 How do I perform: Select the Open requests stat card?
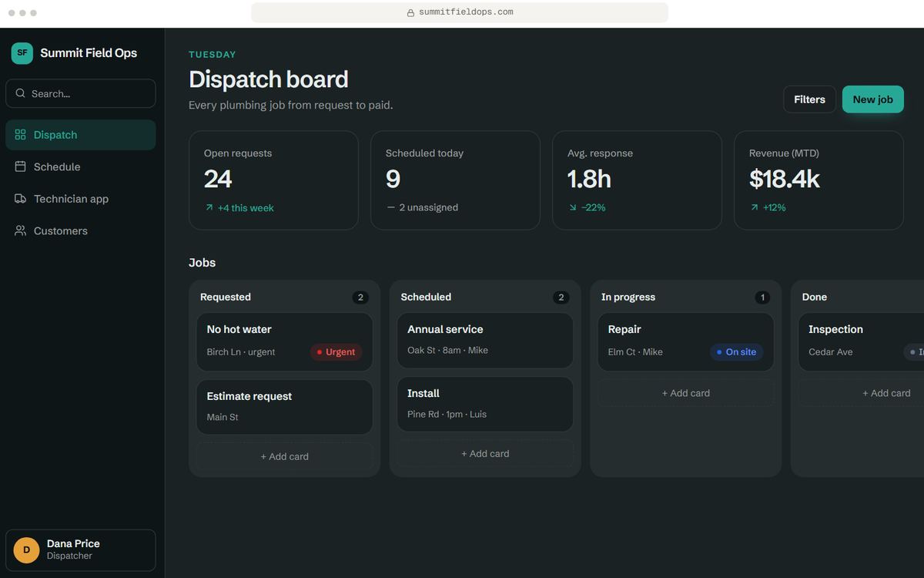273,180
